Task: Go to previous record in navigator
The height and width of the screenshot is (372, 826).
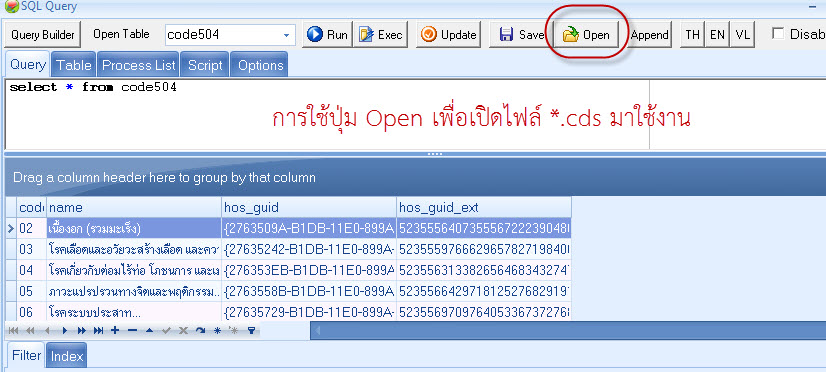Action: pos(47,331)
